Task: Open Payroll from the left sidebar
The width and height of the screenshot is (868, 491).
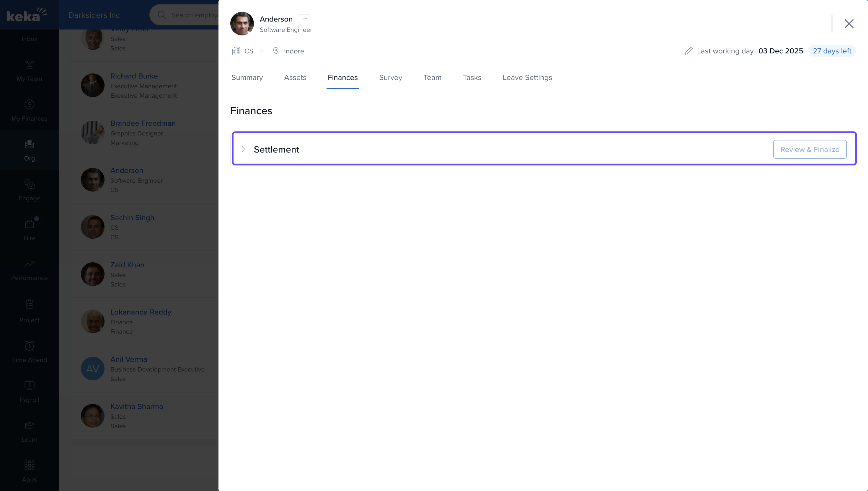Action: pyautogui.click(x=29, y=386)
